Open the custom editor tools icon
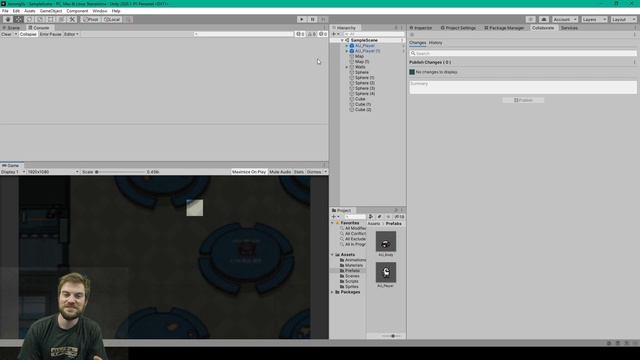The image size is (640, 360). (x=72, y=19)
